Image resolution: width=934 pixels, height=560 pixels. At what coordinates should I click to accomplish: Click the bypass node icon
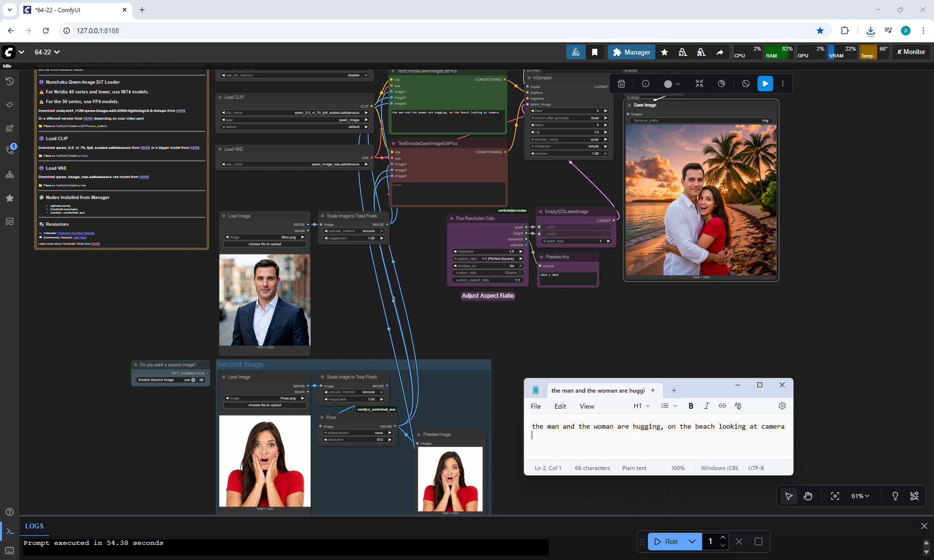[x=746, y=84]
